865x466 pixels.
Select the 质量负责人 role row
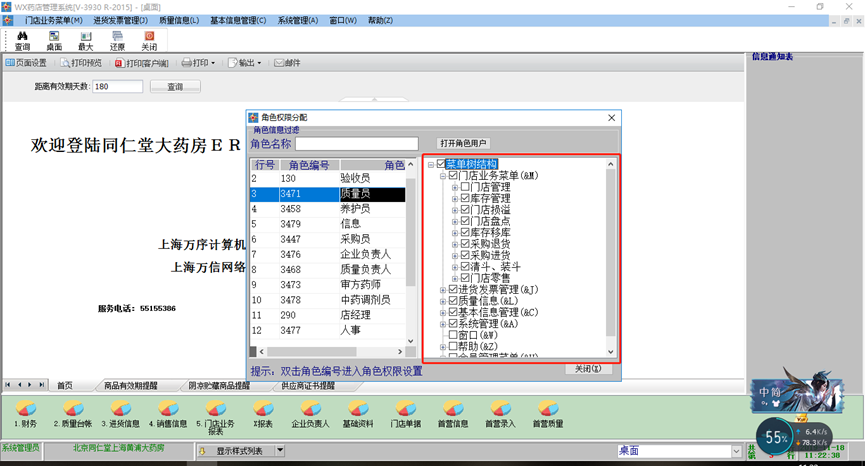(x=328, y=269)
